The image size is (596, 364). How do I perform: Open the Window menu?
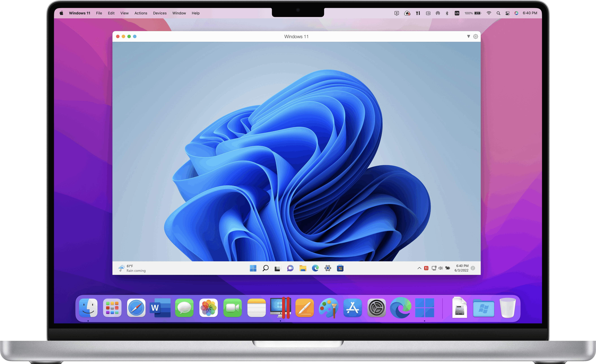coord(179,13)
